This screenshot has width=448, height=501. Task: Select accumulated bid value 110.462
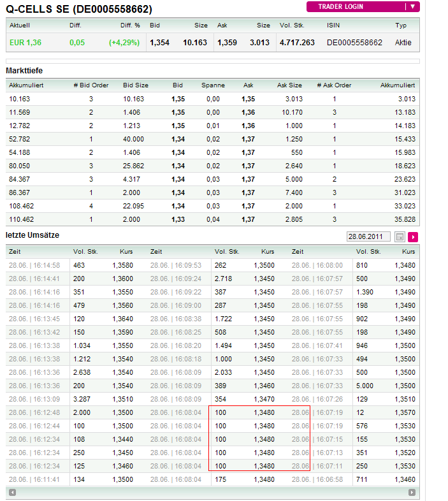click(x=22, y=219)
